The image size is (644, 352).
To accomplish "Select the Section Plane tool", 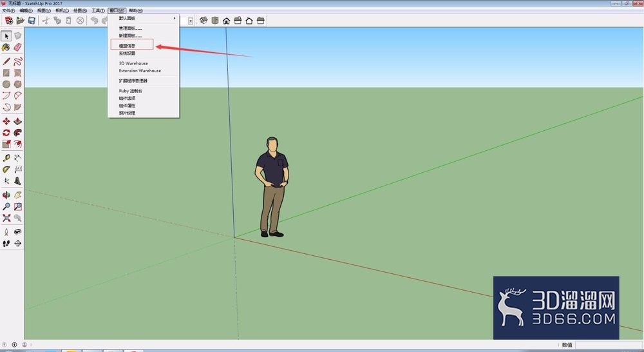I will (x=17, y=244).
